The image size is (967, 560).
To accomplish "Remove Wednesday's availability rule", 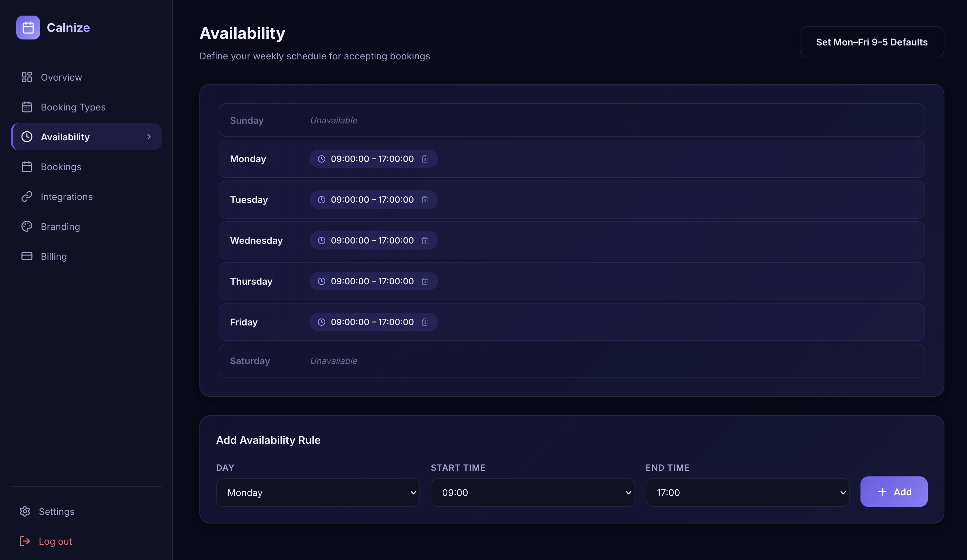I will [x=425, y=241].
